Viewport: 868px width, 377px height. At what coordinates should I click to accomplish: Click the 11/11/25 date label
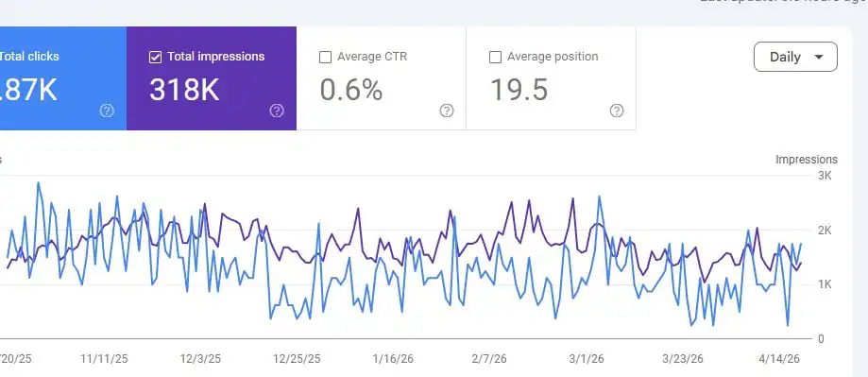click(x=104, y=359)
